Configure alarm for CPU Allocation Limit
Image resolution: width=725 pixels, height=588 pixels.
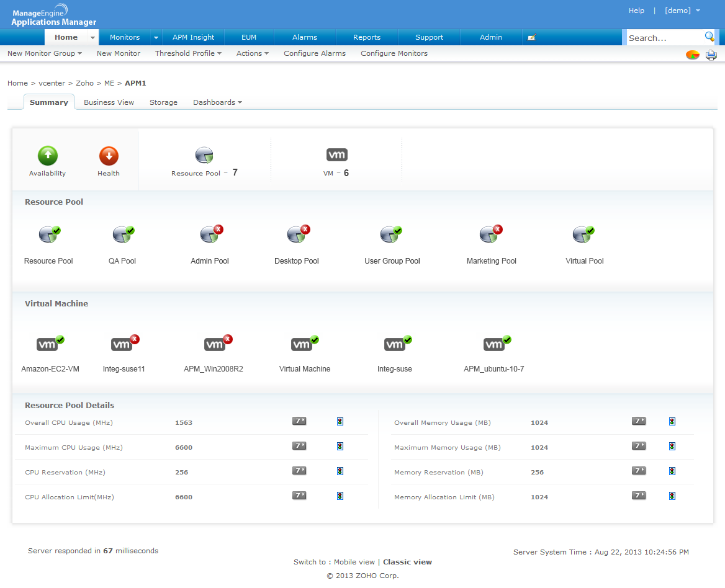pos(340,496)
